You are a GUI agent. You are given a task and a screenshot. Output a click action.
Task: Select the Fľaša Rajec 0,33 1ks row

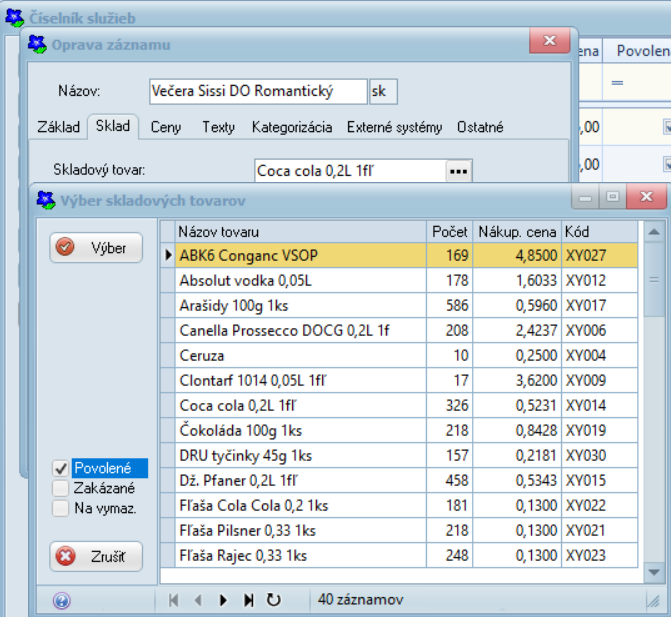point(399,555)
